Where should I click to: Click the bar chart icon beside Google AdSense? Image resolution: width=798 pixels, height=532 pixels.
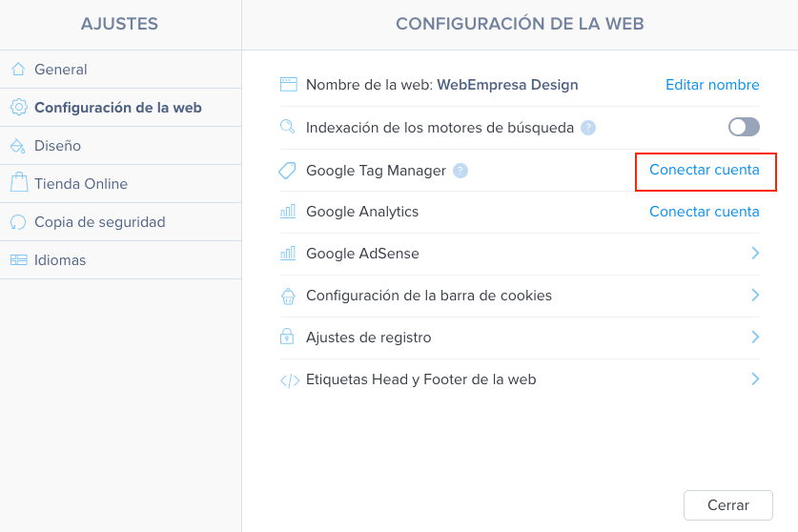tap(288, 253)
